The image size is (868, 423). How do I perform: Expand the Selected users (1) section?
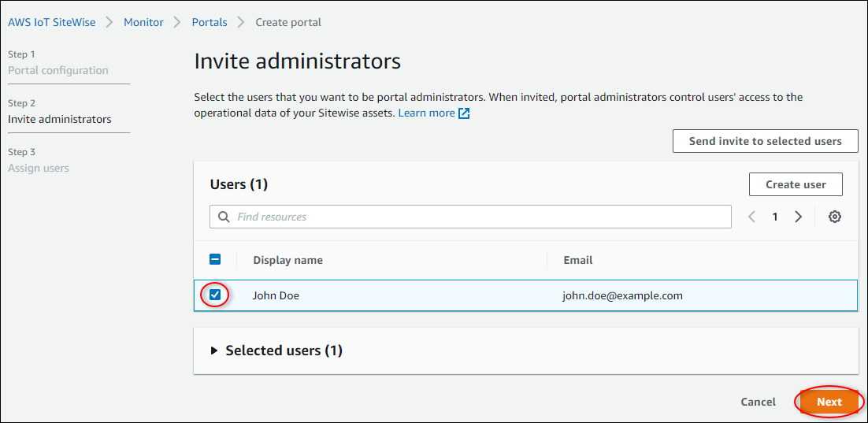coord(214,351)
